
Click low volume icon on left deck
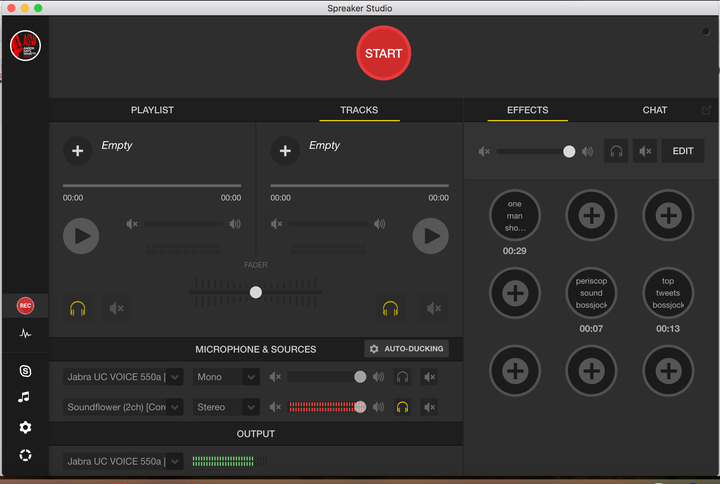[x=132, y=224]
